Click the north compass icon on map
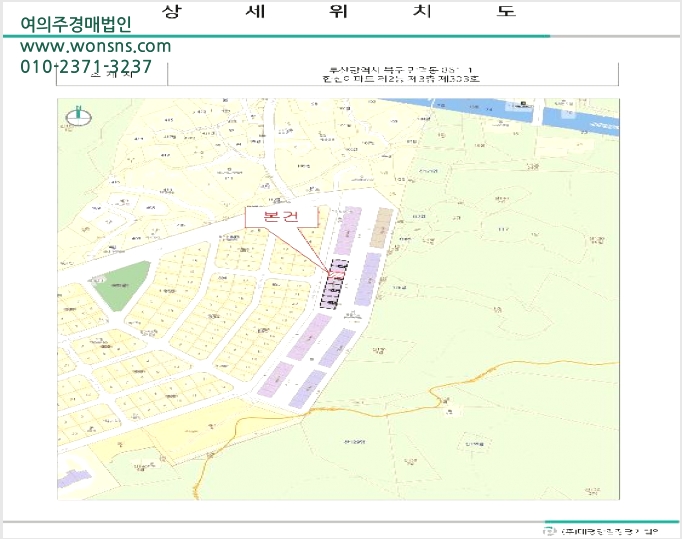 pyautogui.click(x=79, y=116)
